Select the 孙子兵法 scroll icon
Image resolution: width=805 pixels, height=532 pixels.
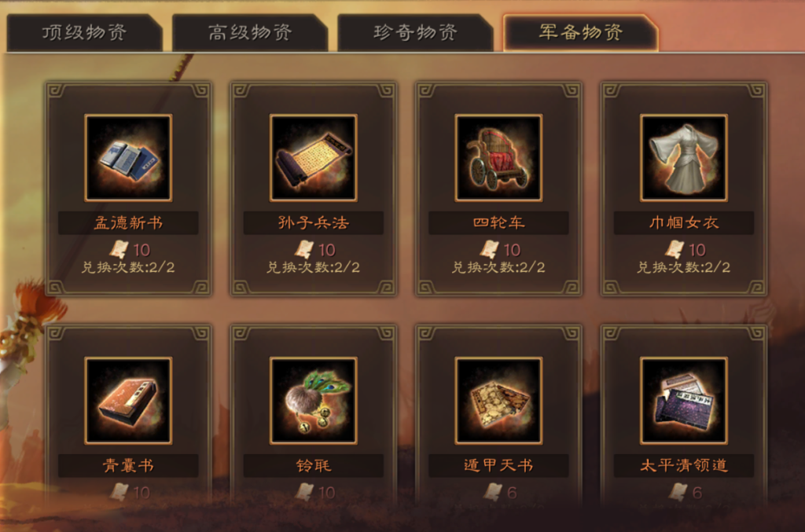314,157
